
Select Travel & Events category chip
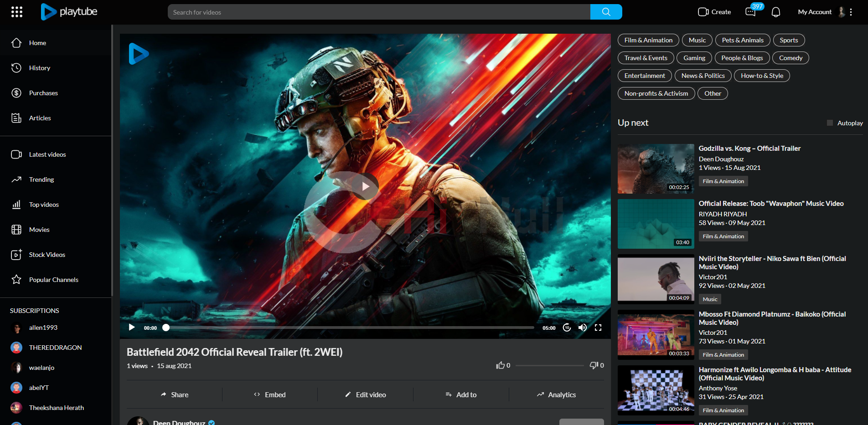coord(646,58)
